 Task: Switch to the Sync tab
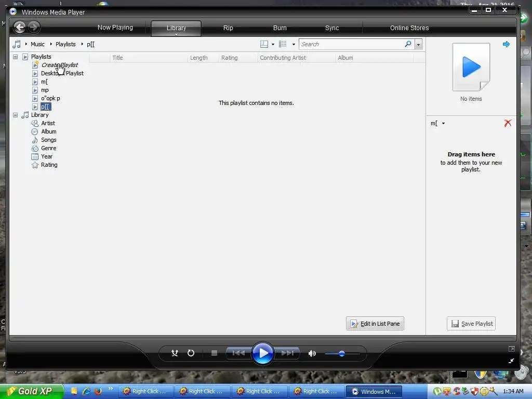[332, 28]
